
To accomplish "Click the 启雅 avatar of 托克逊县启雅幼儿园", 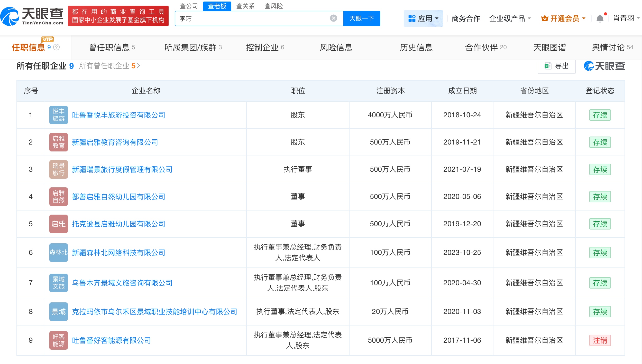I will [58, 224].
